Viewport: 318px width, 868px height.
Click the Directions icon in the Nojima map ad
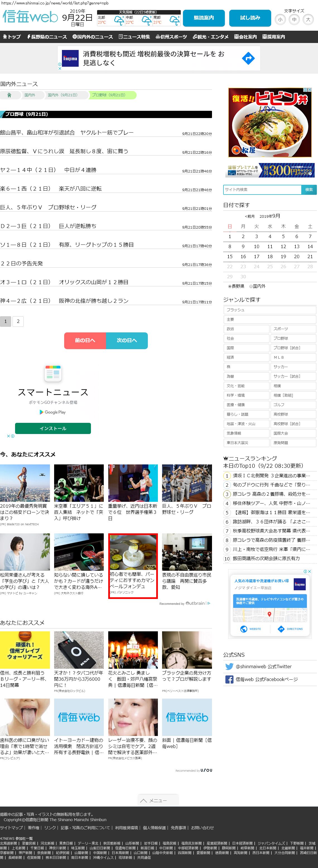tap(281, 629)
